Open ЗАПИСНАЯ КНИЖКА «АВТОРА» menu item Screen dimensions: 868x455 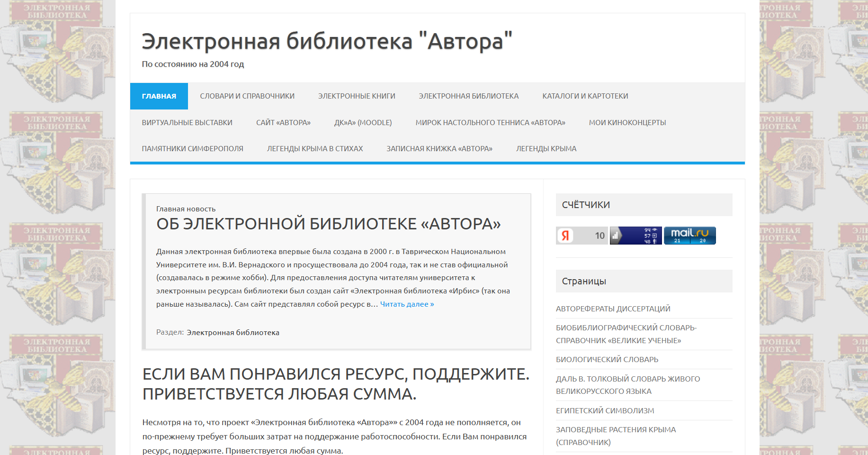click(439, 149)
